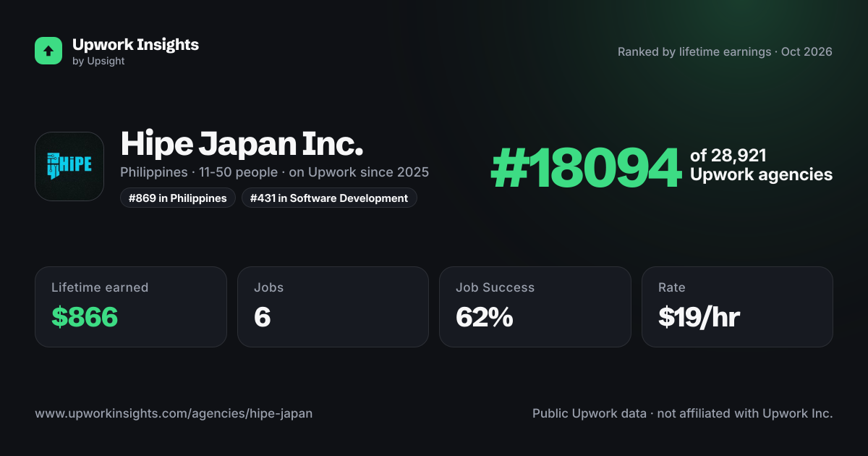Click the 'Rate' card label
The image size is (868, 456).
coord(672,287)
